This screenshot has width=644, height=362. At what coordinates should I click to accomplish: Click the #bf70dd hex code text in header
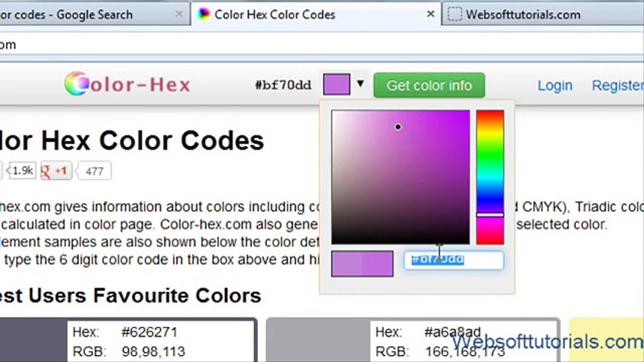pyautogui.click(x=283, y=85)
